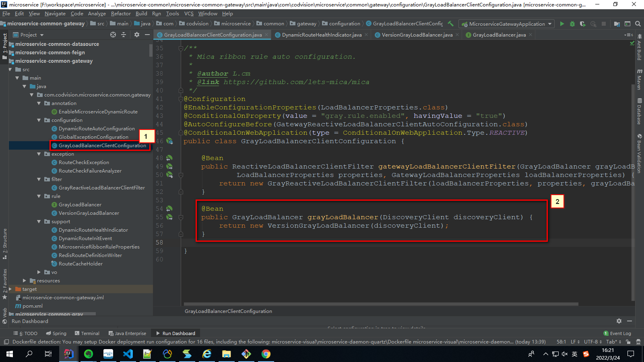644x362 pixels.
Task: Open UTF-8 encoding selector in status bar
Action: click(593, 342)
